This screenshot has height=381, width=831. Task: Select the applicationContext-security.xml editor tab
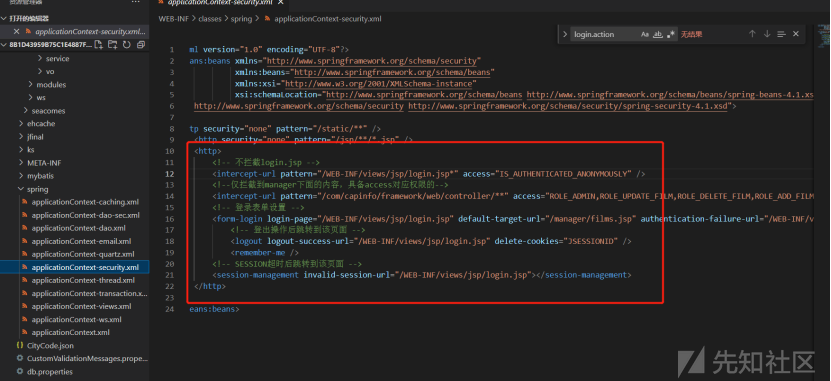point(220,3)
